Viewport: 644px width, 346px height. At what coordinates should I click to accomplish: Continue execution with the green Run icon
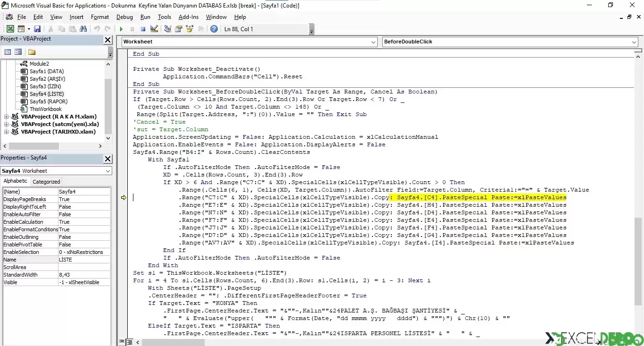[x=121, y=29]
